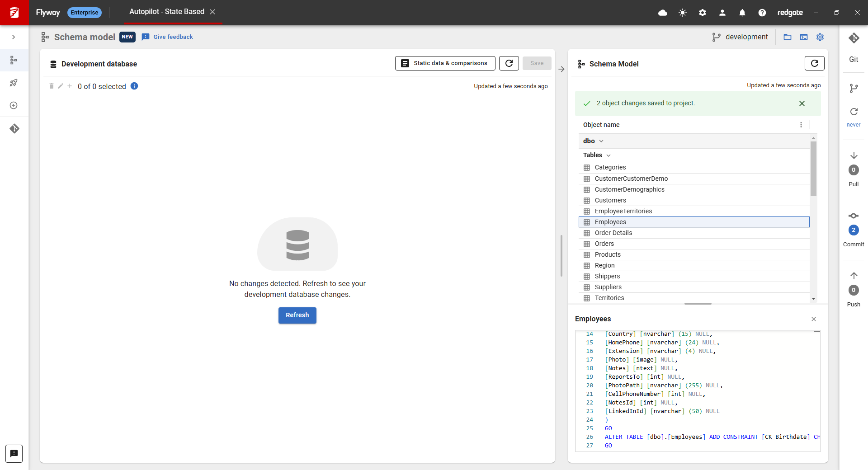The width and height of the screenshot is (868, 470).
Task: Click the cloud icon in the top bar
Action: [x=663, y=13]
